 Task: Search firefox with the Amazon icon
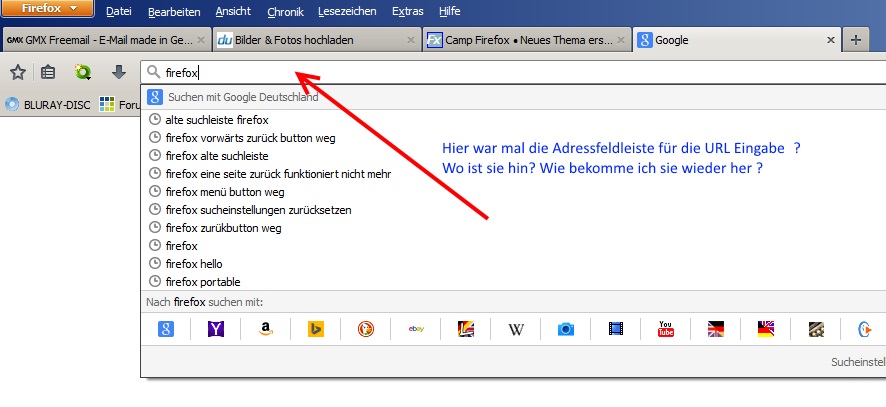(x=266, y=329)
